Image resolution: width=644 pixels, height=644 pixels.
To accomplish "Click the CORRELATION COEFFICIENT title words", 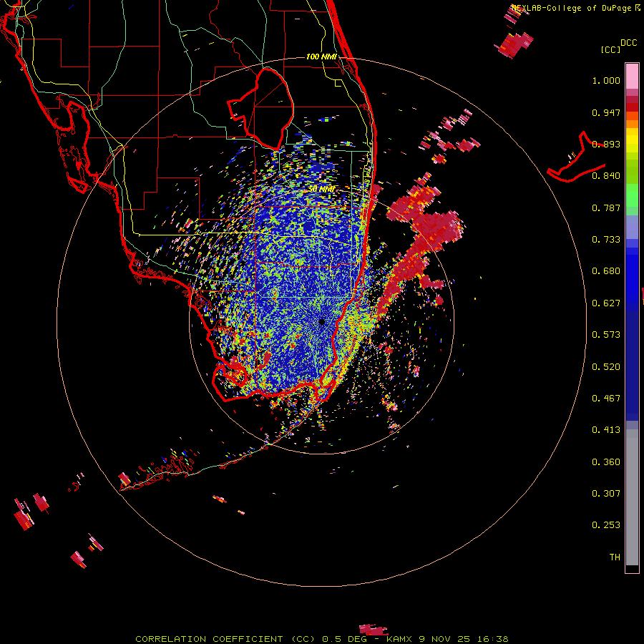I will click(x=209, y=639).
